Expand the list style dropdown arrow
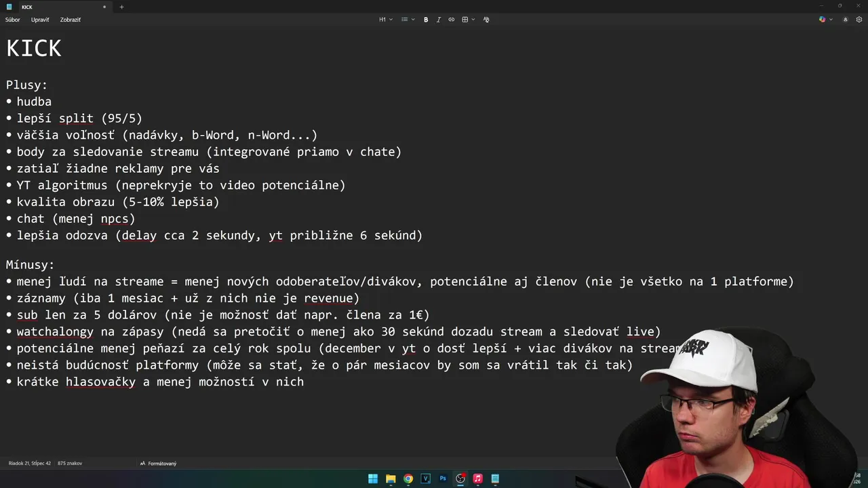Image resolution: width=868 pixels, height=488 pixels. [x=412, y=20]
